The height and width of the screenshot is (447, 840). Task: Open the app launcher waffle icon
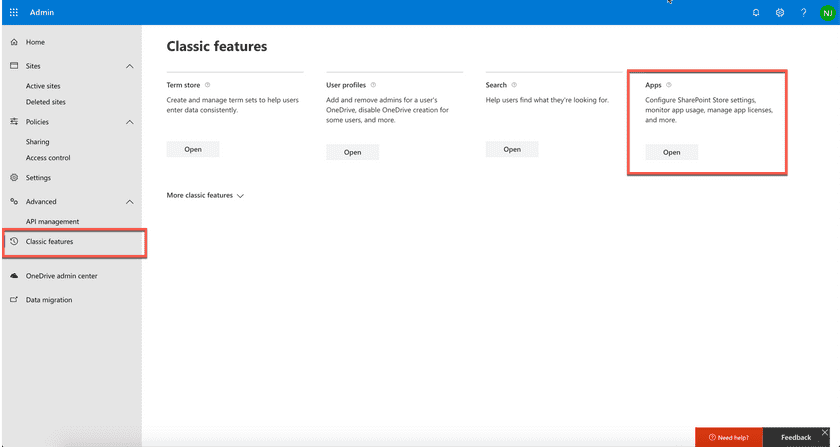point(13,12)
